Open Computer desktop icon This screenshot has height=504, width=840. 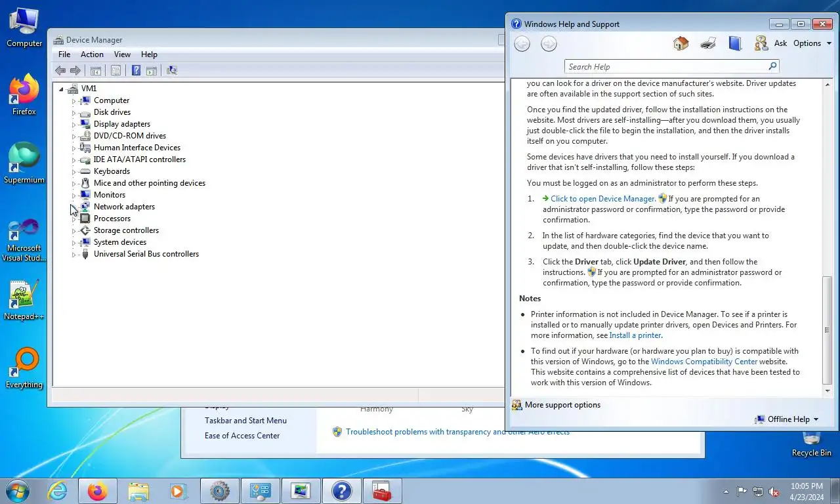coord(24,28)
